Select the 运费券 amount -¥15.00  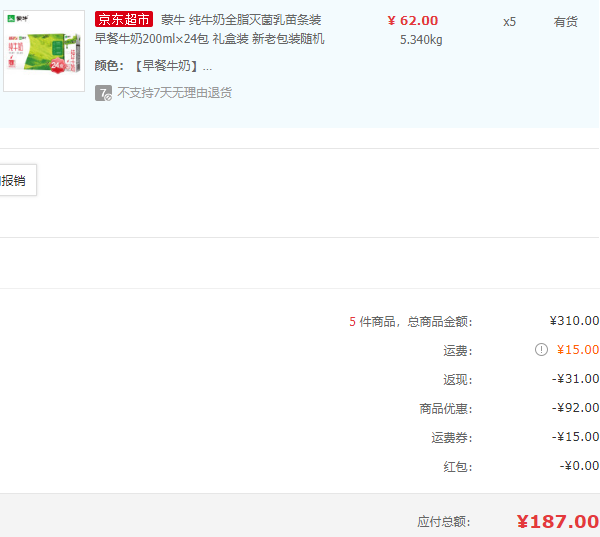coord(576,437)
